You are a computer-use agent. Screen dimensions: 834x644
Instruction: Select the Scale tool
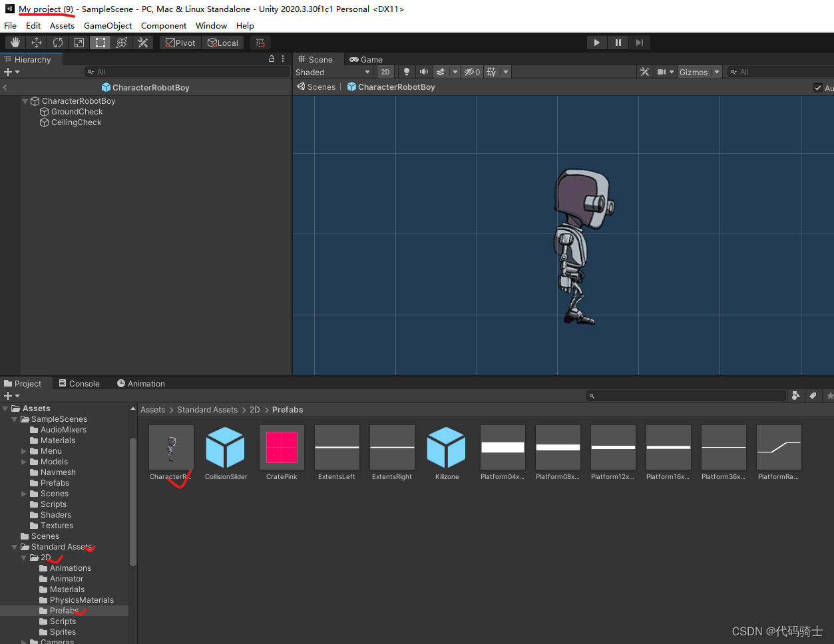tap(79, 43)
